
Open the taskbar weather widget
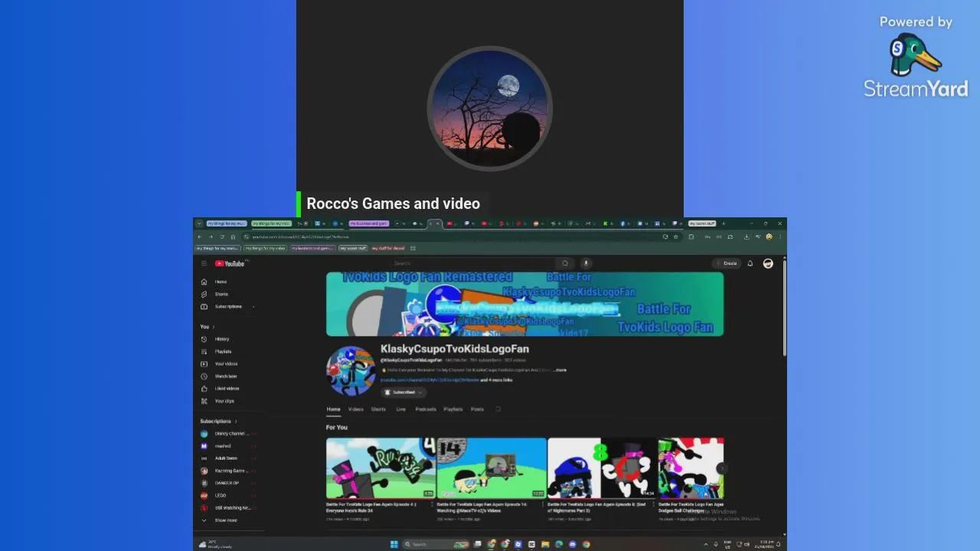click(x=214, y=544)
